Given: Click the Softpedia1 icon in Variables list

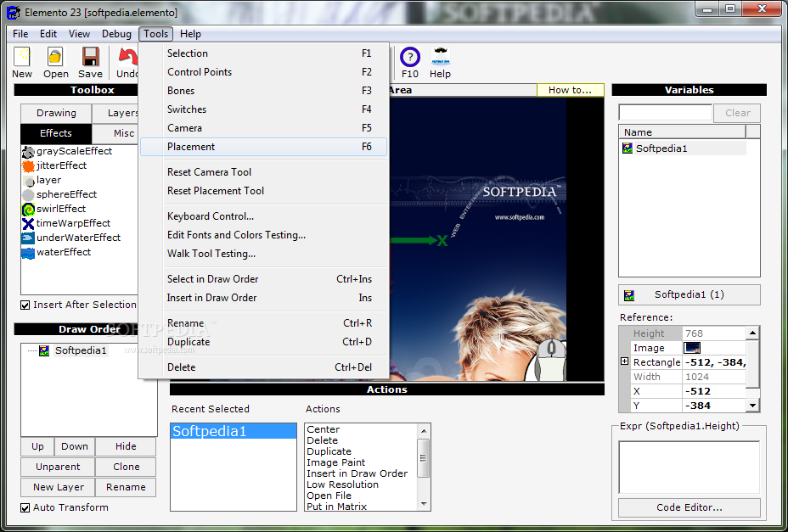Looking at the screenshot, I should point(628,148).
